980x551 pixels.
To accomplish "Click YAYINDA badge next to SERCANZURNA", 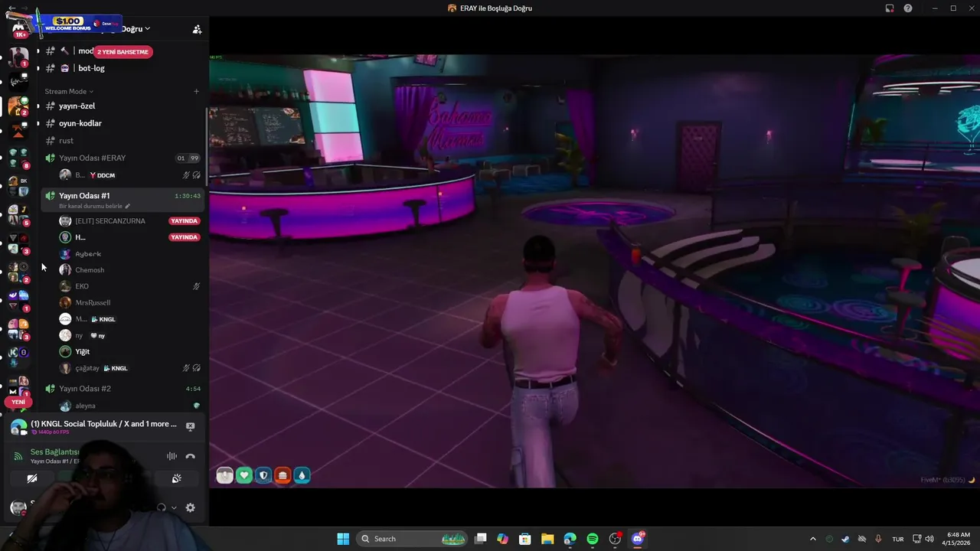I will (185, 220).
